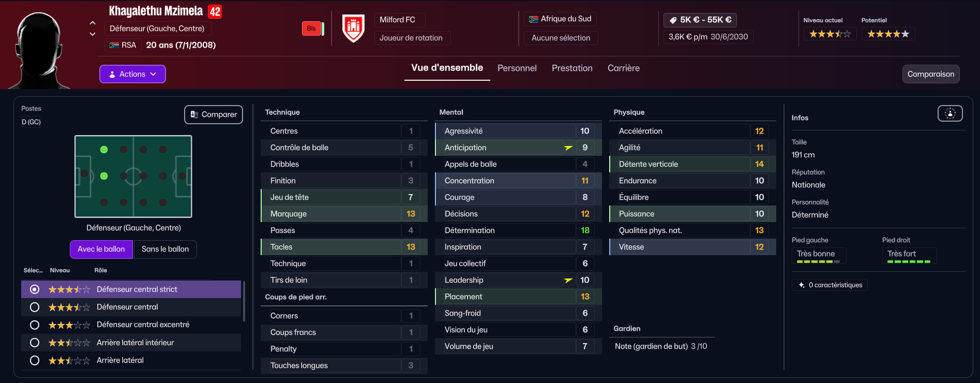Click the Milford FC club crest icon

pos(354,28)
